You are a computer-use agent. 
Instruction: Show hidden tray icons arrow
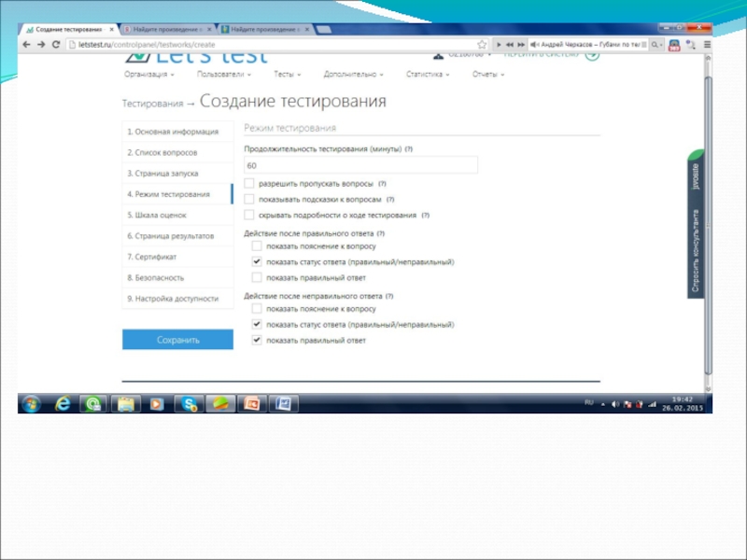click(x=603, y=405)
